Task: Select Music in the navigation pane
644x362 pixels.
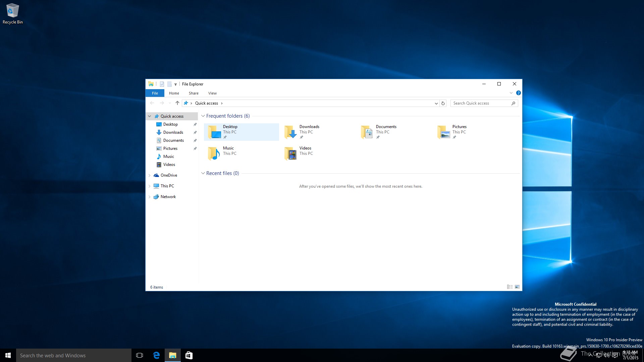Action: [169, 157]
